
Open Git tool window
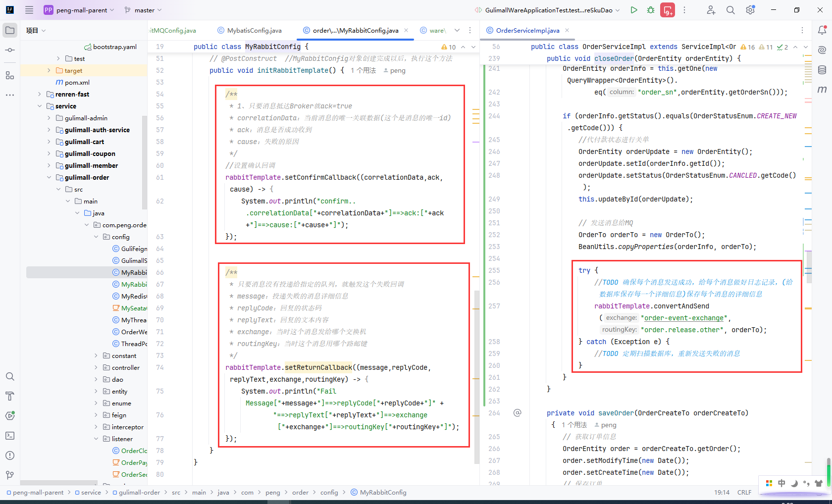10,475
